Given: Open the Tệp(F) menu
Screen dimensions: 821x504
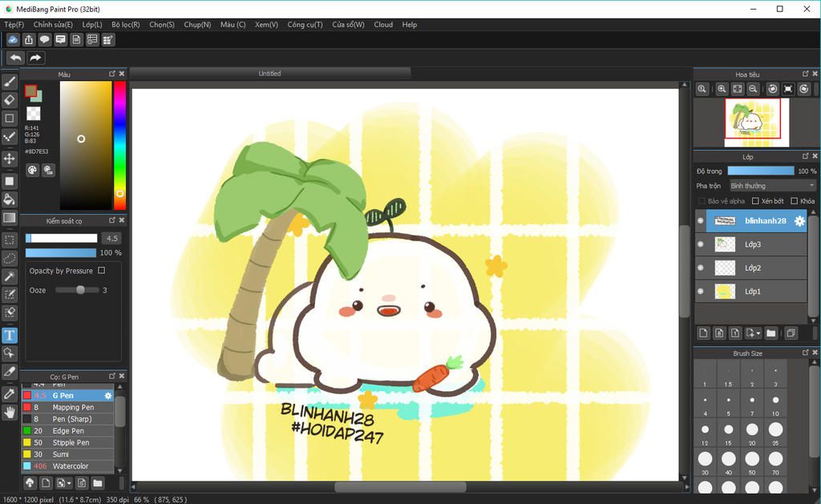Looking at the screenshot, I should click(14, 25).
